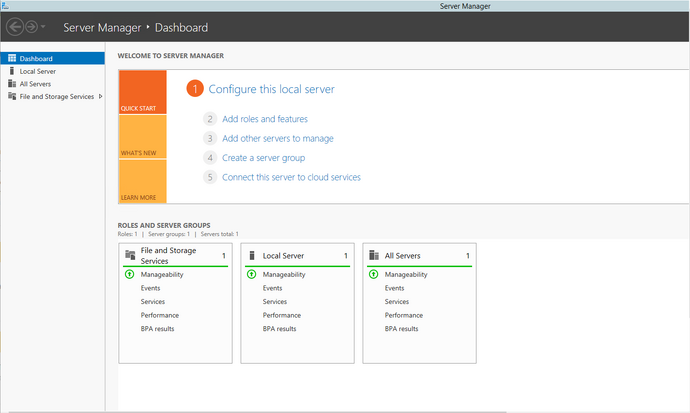The image size is (690, 413).
Task: Click Dashboard in the header breadcrumb
Action: pos(181,27)
